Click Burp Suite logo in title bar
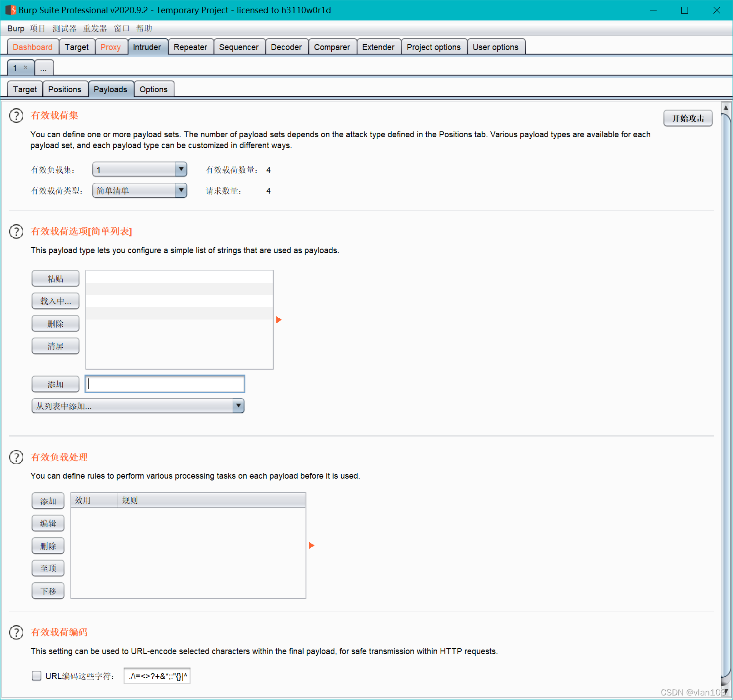The image size is (733, 700). [x=10, y=10]
